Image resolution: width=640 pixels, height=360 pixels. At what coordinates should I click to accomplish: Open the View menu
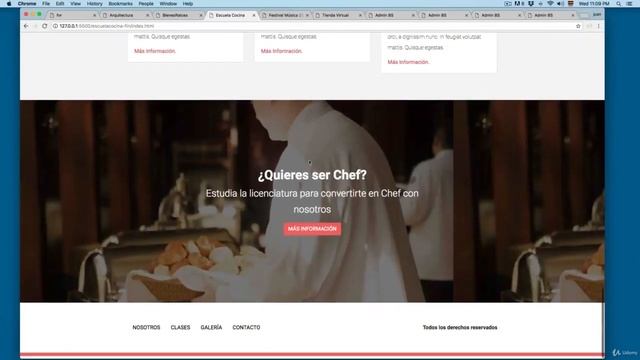(76, 4)
